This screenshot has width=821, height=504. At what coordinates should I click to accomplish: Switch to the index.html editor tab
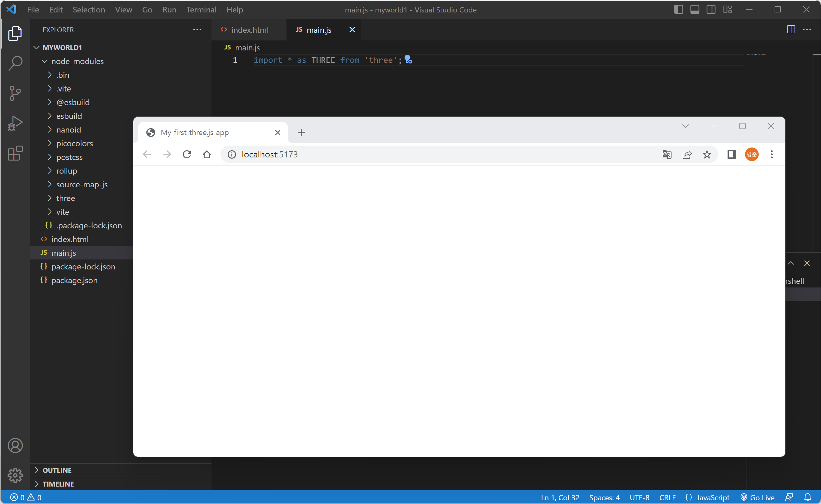pyautogui.click(x=249, y=30)
